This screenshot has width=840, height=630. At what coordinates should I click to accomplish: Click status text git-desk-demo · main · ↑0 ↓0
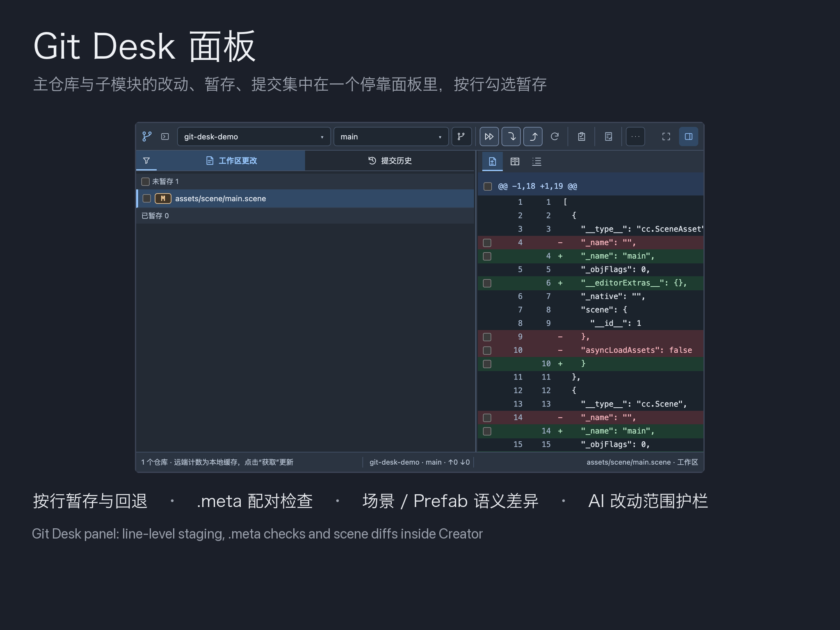pos(419,462)
